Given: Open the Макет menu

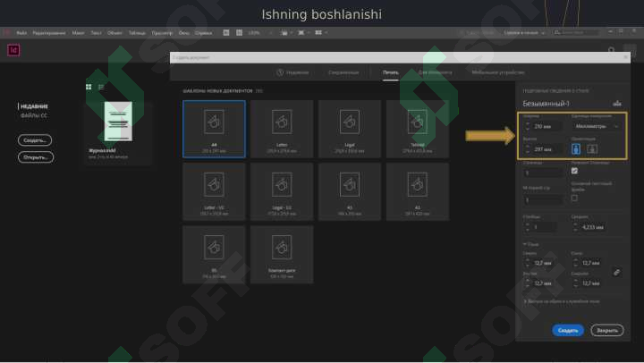Looking at the screenshot, I should click(x=78, y=33).
